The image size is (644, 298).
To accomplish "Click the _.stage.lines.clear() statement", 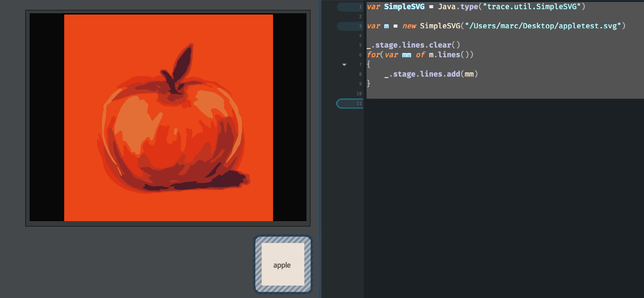I will point(414,45).
